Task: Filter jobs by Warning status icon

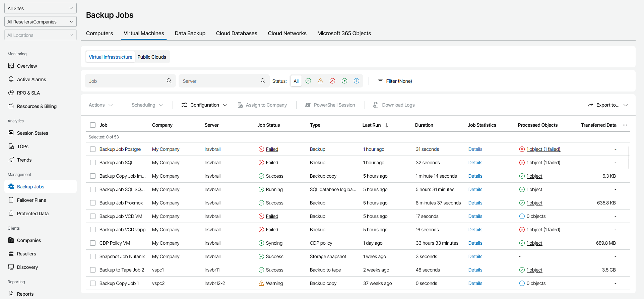Action: coord(320,81)
